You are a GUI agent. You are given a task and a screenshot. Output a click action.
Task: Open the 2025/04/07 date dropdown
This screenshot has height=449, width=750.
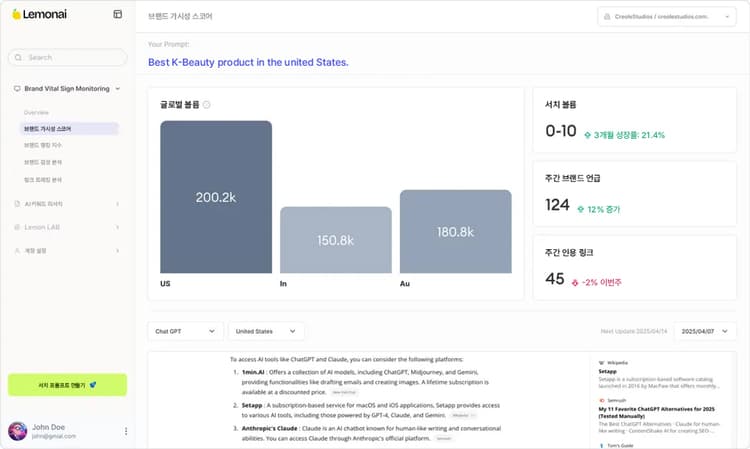coord(706,331)
